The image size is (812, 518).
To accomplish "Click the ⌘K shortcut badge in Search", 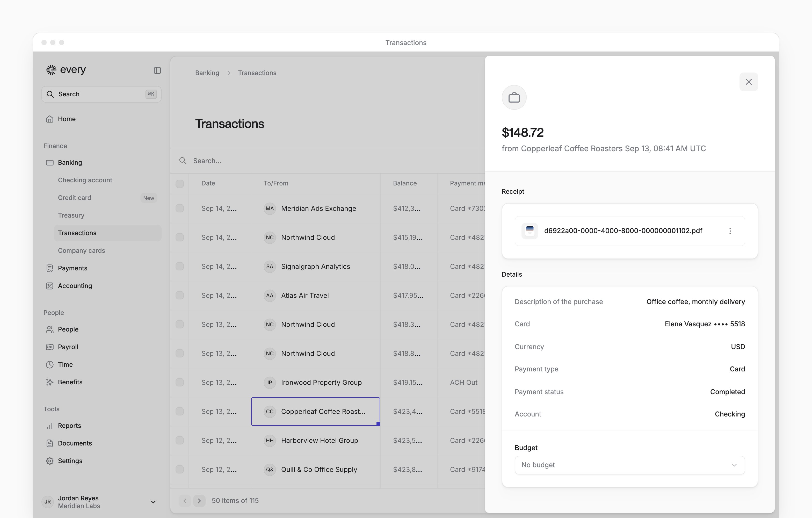I will 151,94.
